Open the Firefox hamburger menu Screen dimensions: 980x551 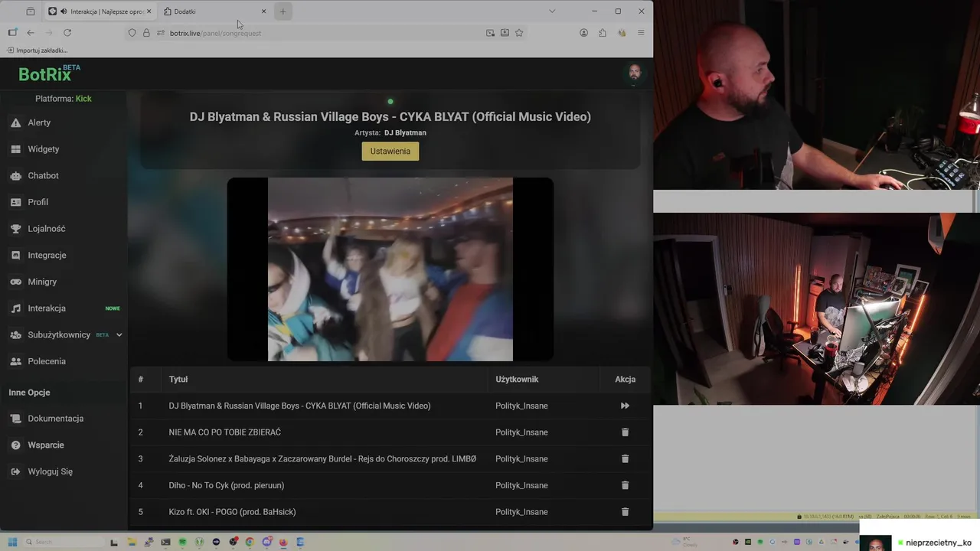(641, 33)
